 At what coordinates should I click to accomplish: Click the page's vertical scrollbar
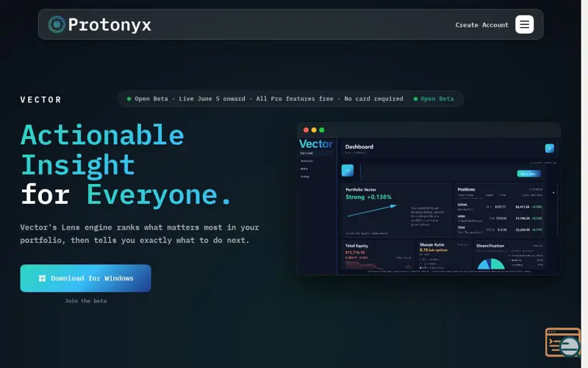pyautogui.click(x=584, y=184)
